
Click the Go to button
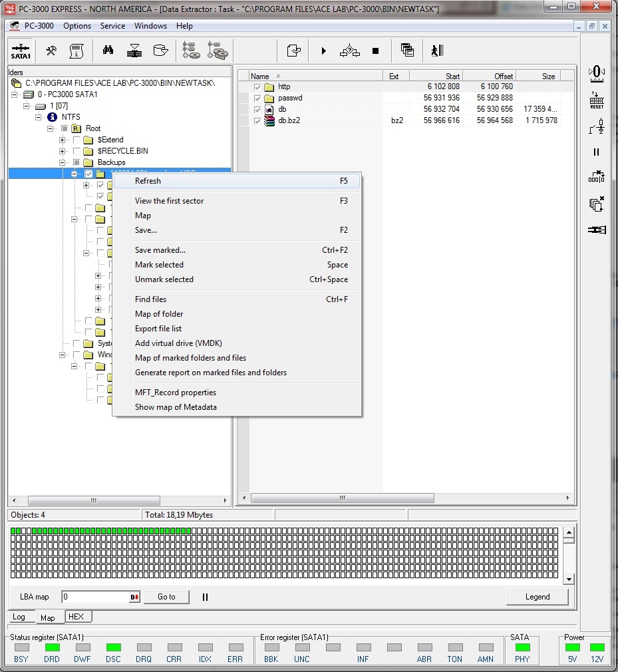[x=166, y=597]
